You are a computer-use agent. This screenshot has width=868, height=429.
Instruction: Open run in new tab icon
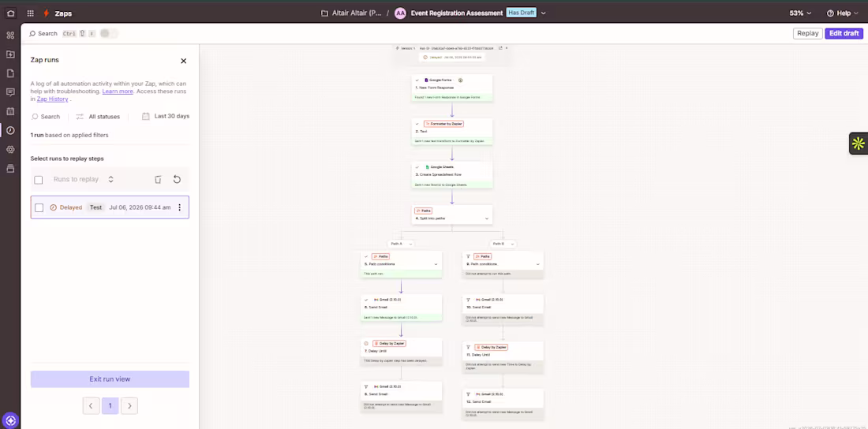pyautogui.click(x=500, y=48)
